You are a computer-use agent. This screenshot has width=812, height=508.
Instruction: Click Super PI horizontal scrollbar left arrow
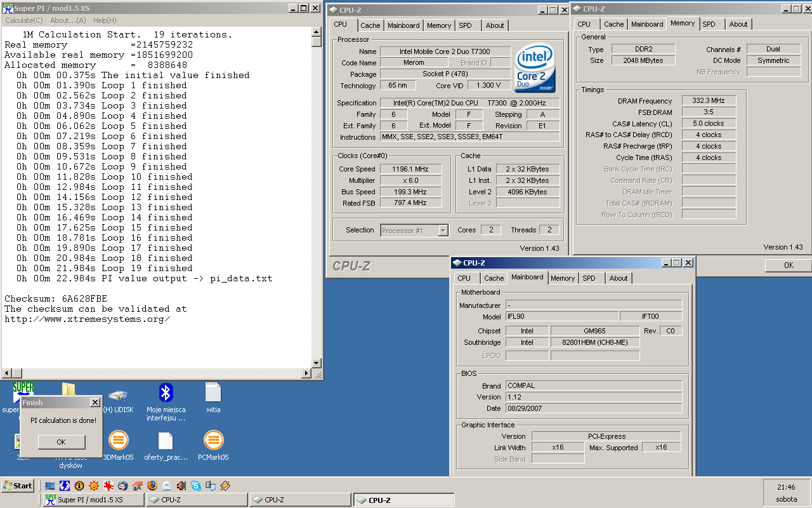[7, 373]
